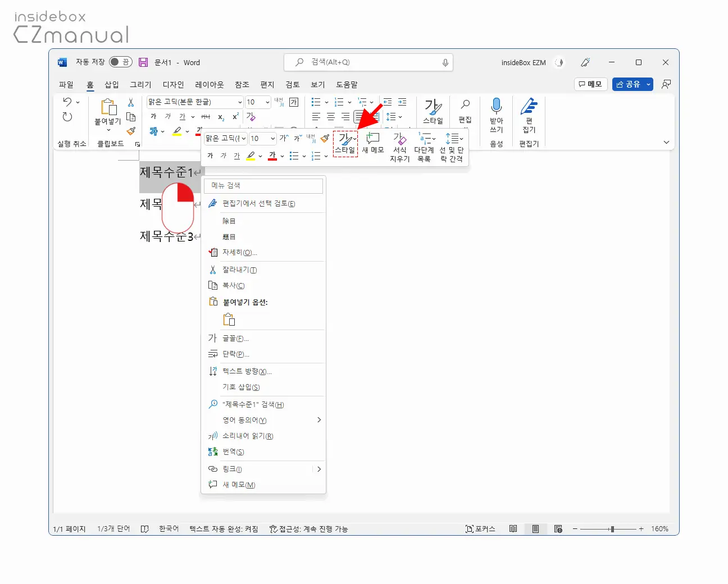Click the character border (boxed 가) icon
This screenshot has width=728, height=584.
[x=294, y=102]
